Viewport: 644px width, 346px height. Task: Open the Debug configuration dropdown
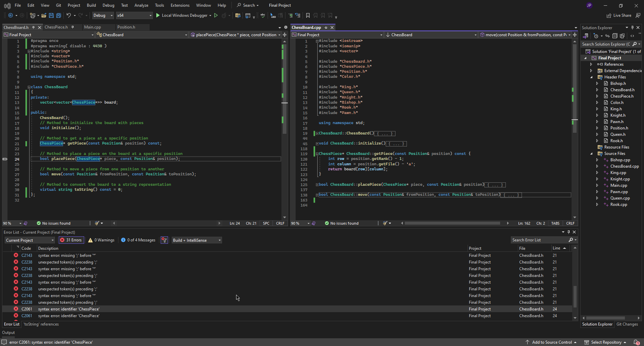(x=103, y=15)
